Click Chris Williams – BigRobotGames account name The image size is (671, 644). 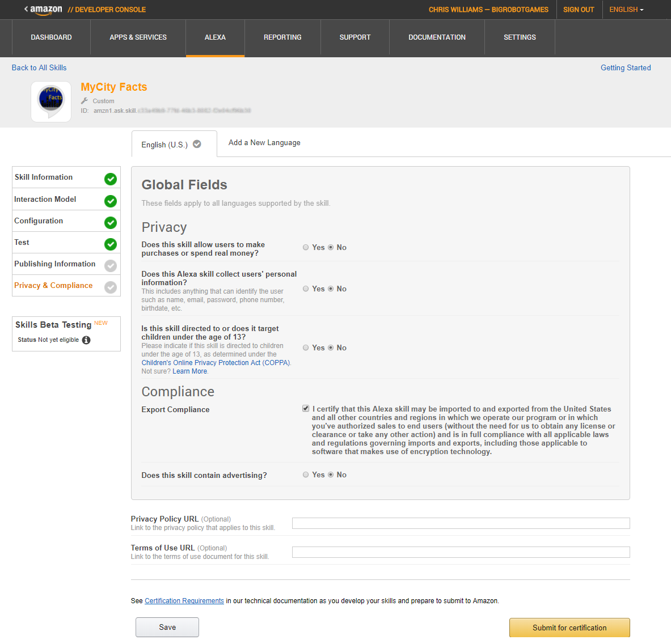click(488, 10)
